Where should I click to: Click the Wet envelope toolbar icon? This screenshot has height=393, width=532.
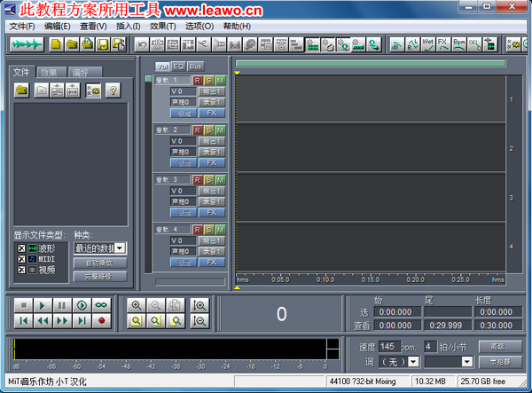(x=428, y=44)
